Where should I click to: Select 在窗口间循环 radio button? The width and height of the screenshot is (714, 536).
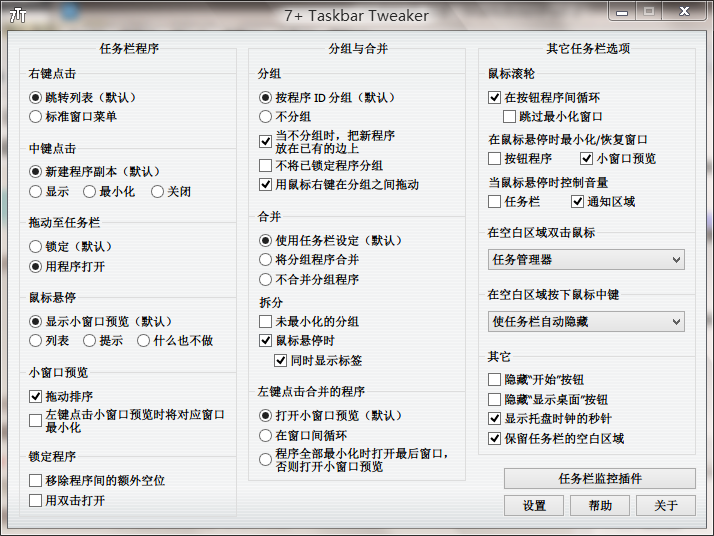point(266,435)
